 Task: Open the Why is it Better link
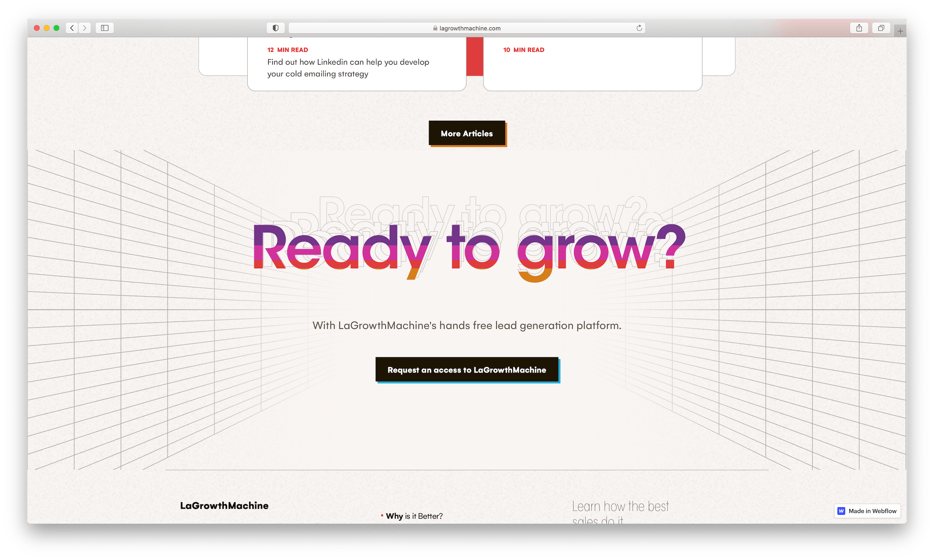click(x=414, y=516)
